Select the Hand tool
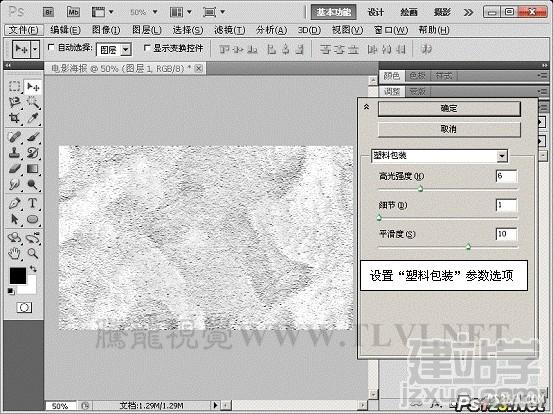This screenshot has width=553, height=414. tap(14, 253)
